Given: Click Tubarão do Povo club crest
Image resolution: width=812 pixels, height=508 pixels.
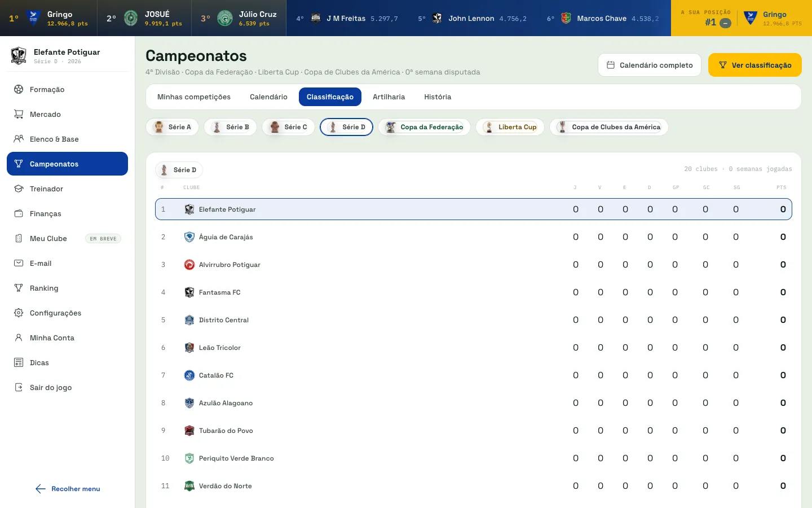Looking at the screenshot, I should 189,431.
